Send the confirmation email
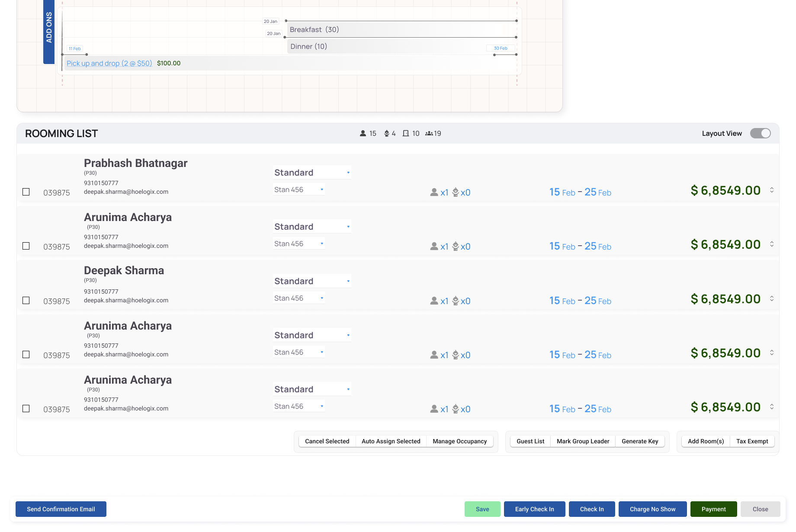796x532 pixels. point(61,509)
